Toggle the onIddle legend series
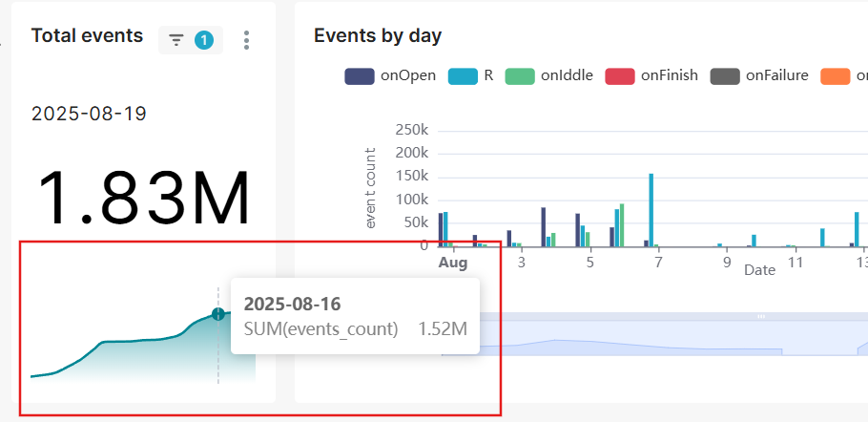This screenshot has width=868, height=422. tap(549, 75)
